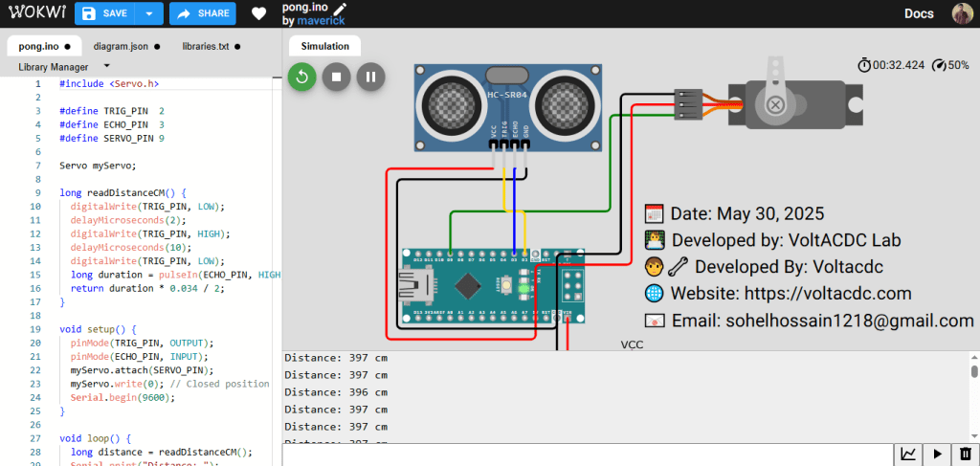Save the project with SAVE button

[105, 13]
